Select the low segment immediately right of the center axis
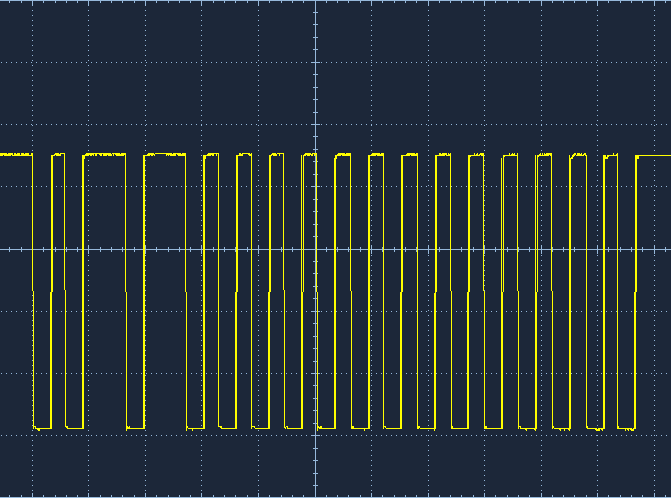Screen dimensions: 671x498 coord(326,428)
